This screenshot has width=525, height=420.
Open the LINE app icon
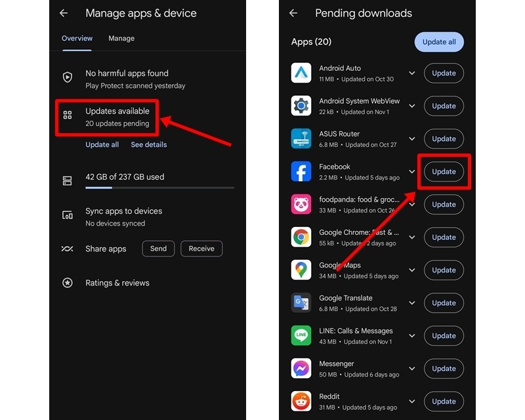pos(301,335)
